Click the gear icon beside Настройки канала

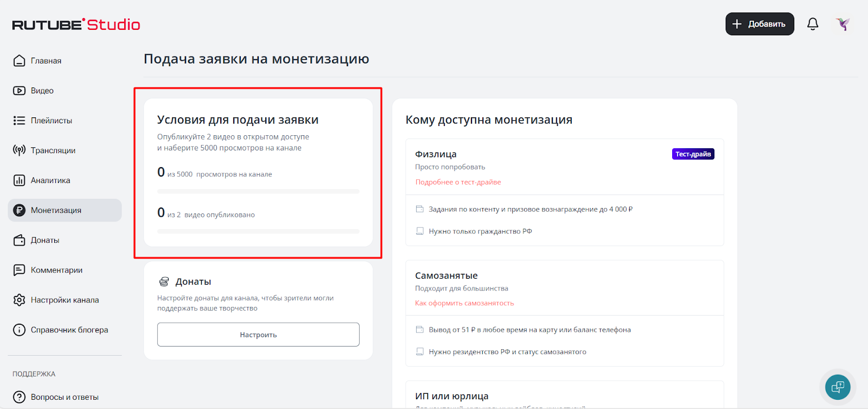coord(19,300)
